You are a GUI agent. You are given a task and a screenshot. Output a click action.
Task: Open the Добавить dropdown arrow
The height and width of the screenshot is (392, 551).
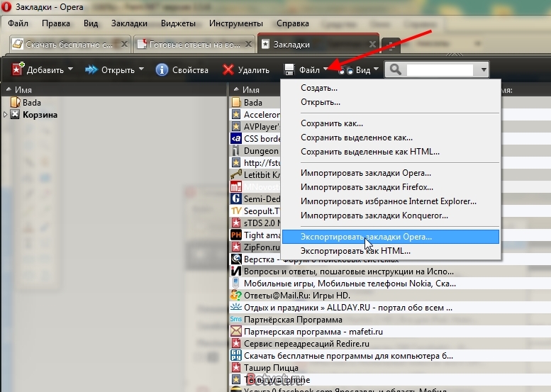click(x=70, y=69)
